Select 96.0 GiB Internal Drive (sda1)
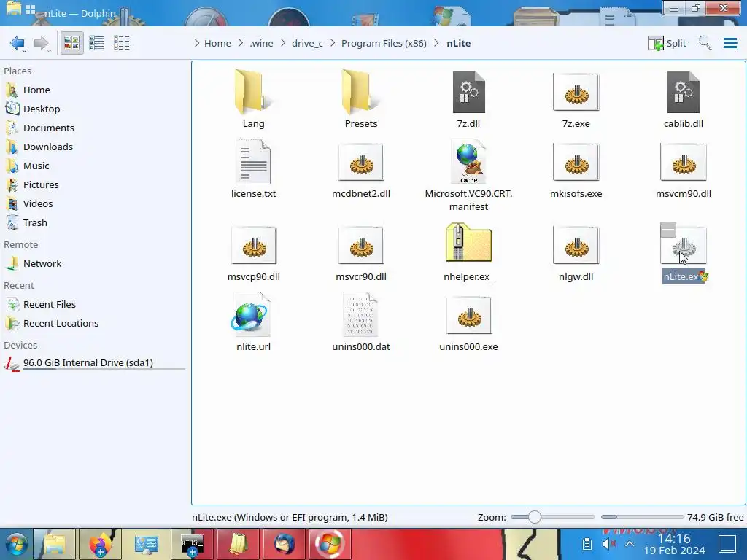The width and height of the screenshot is (747, 560). click(x=96, y=363)
